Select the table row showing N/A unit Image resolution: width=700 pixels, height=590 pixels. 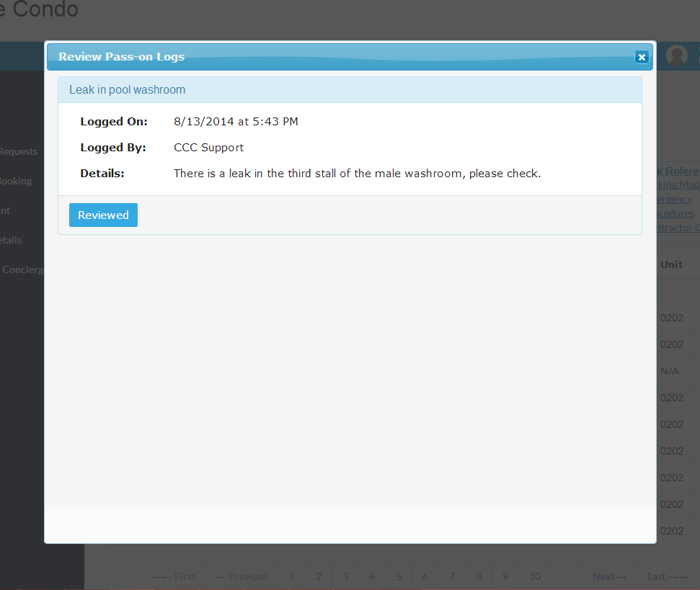669,371
